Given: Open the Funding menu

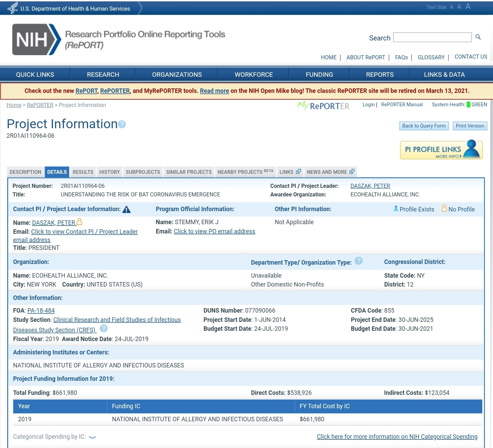Looking at the screenshot, I should pyautogui.click(x=319, y=74).
